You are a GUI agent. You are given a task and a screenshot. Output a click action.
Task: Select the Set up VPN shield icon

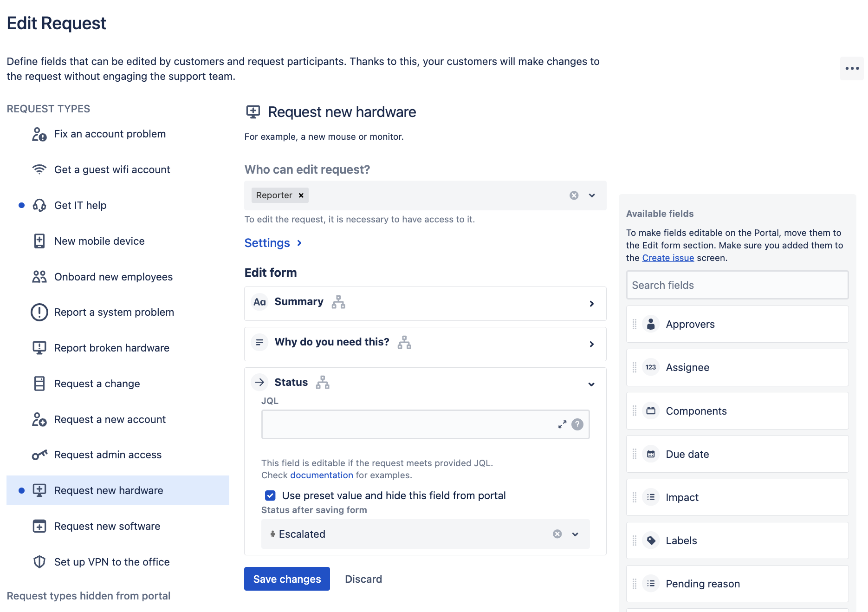pyautogui.click(x=39, y=562)
